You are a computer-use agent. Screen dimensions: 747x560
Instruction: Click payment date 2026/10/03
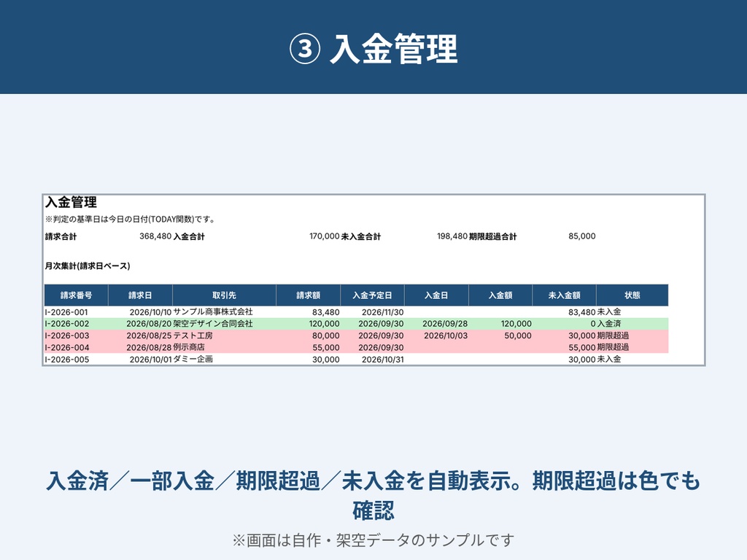pyautogui.click(x=446, y=335)
